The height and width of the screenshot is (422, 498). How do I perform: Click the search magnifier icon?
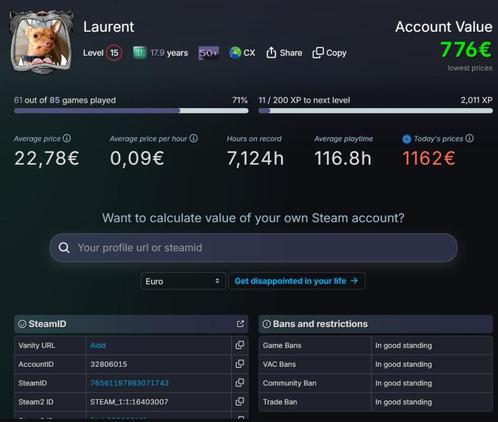(64, 248)
